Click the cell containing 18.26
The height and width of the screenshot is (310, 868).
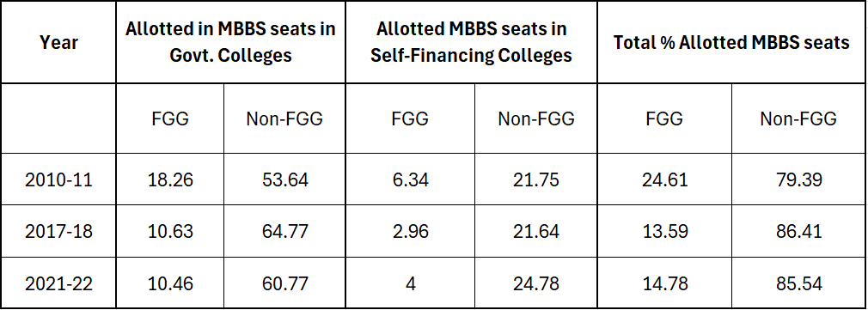click(170, 180)
